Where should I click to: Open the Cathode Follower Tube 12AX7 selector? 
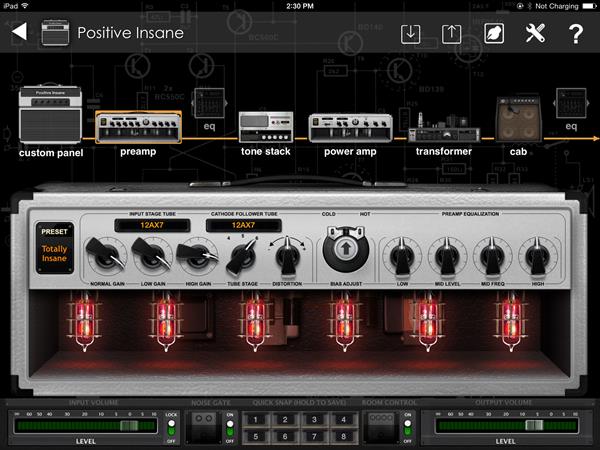point(243,225)
